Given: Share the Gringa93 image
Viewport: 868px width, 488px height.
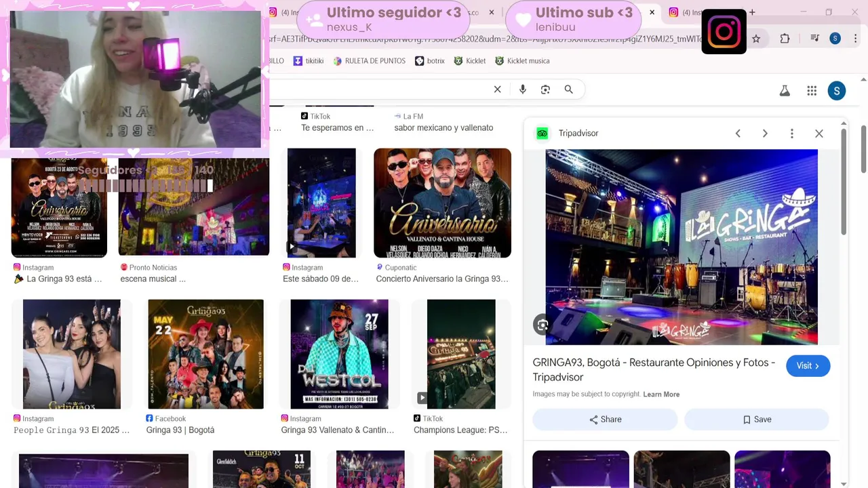Looking at the screenshot, I should [605, 420].
